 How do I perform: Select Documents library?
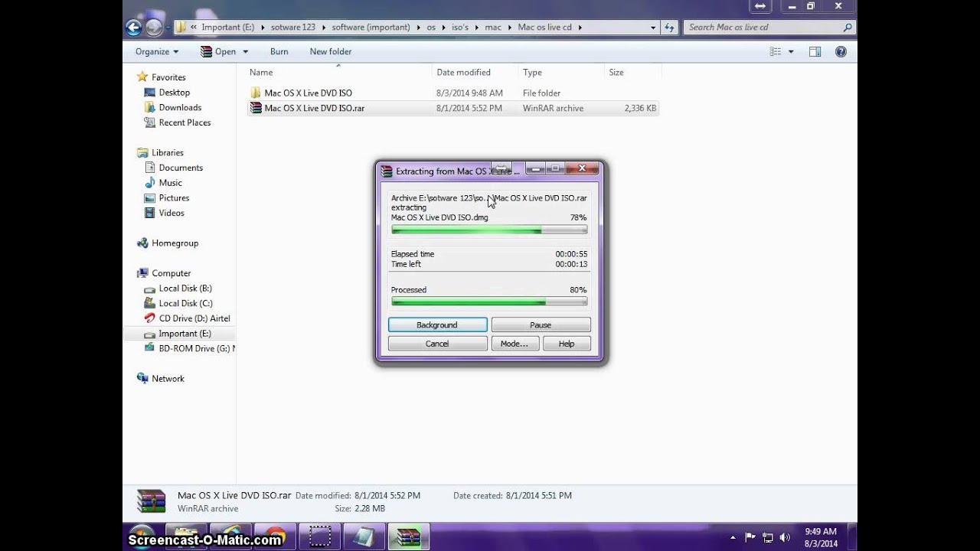[x=181, y=168]
